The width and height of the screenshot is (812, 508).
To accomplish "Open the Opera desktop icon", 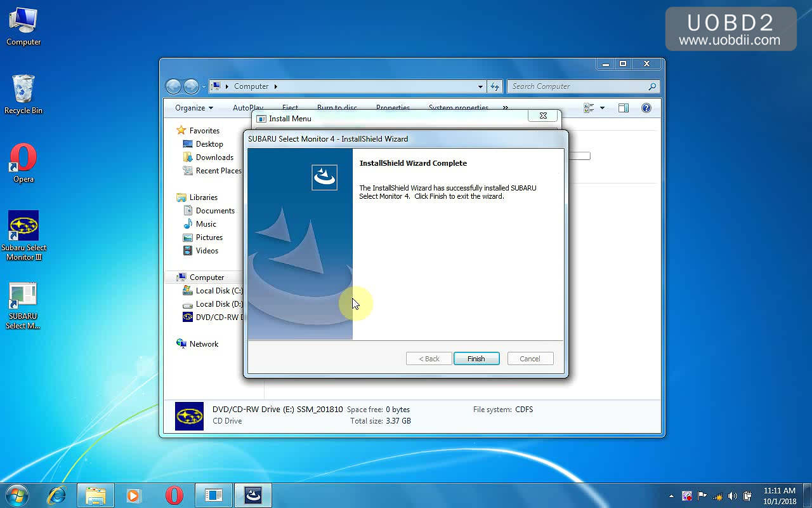I will click(23, 157).
